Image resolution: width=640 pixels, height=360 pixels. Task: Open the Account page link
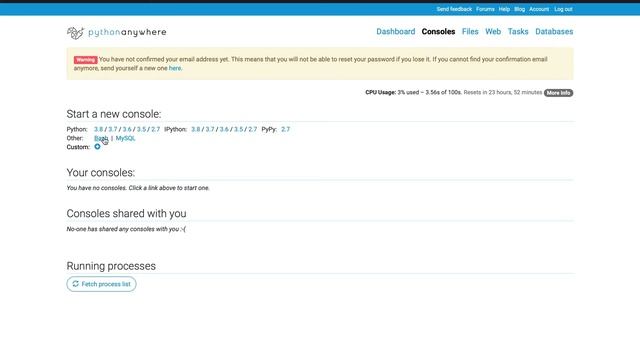pos(539,9)
